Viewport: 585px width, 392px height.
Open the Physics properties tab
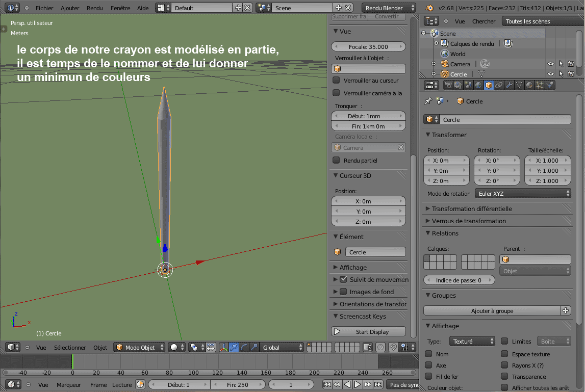pos(550,86)
